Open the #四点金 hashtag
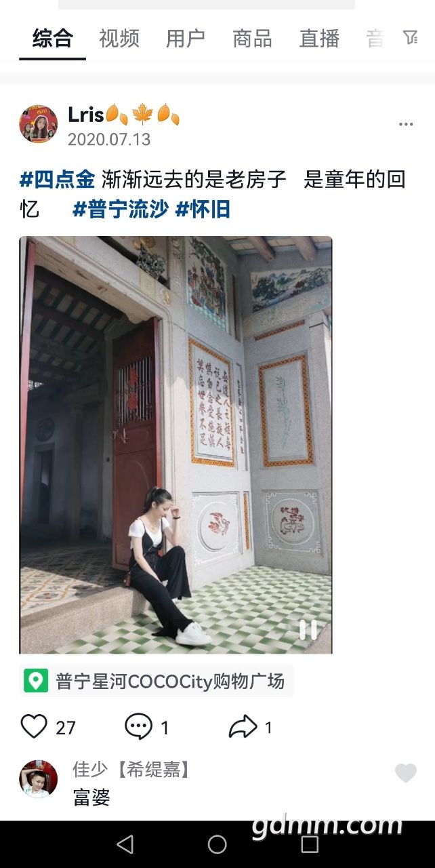The height and width of the screenshot is (868, 435). click(58, 180)
